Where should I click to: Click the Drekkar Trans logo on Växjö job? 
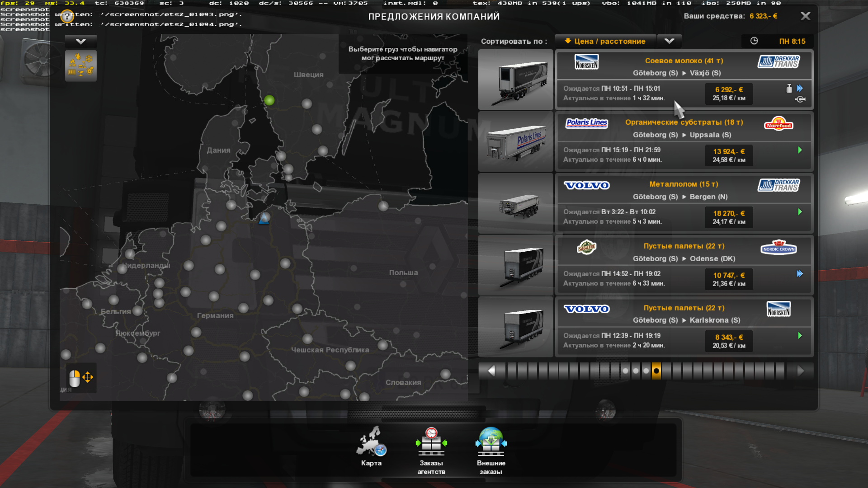coord(778,62)
